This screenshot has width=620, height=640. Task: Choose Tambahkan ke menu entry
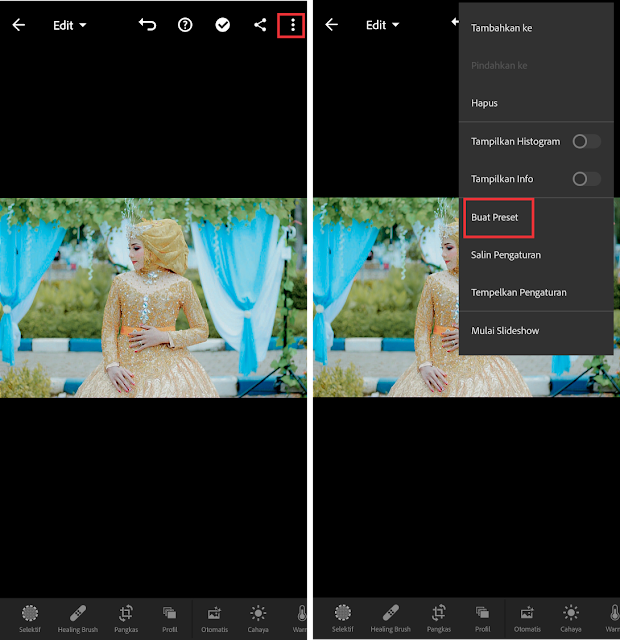(x=536, y=28)
